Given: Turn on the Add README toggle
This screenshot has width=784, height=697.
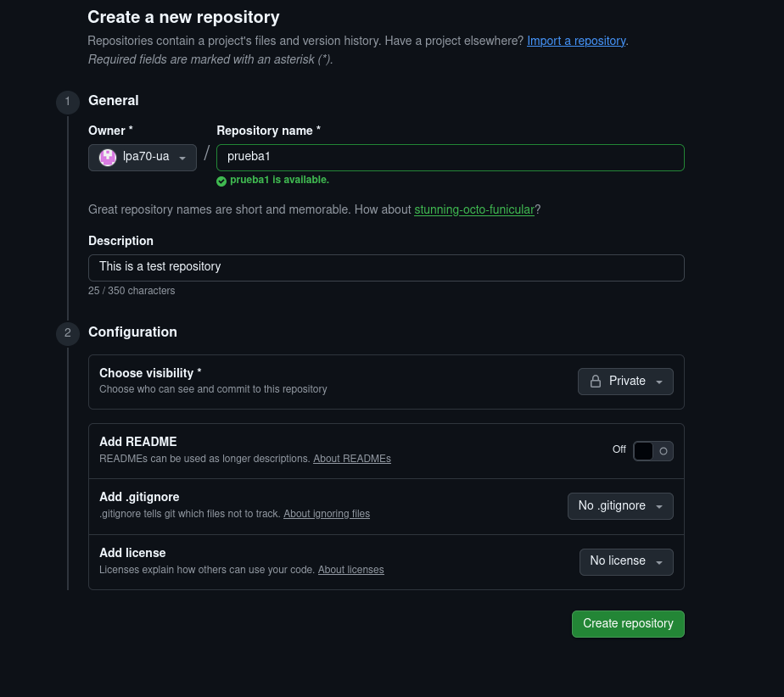Looking at the screenshot, I should 652,450.
